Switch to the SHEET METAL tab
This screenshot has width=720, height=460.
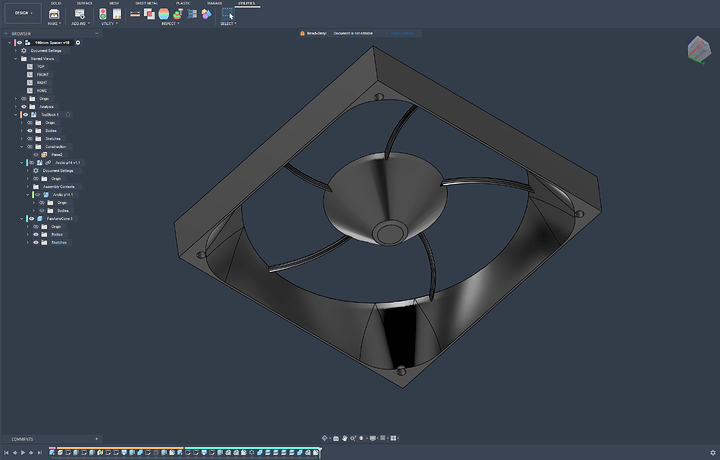146,3
